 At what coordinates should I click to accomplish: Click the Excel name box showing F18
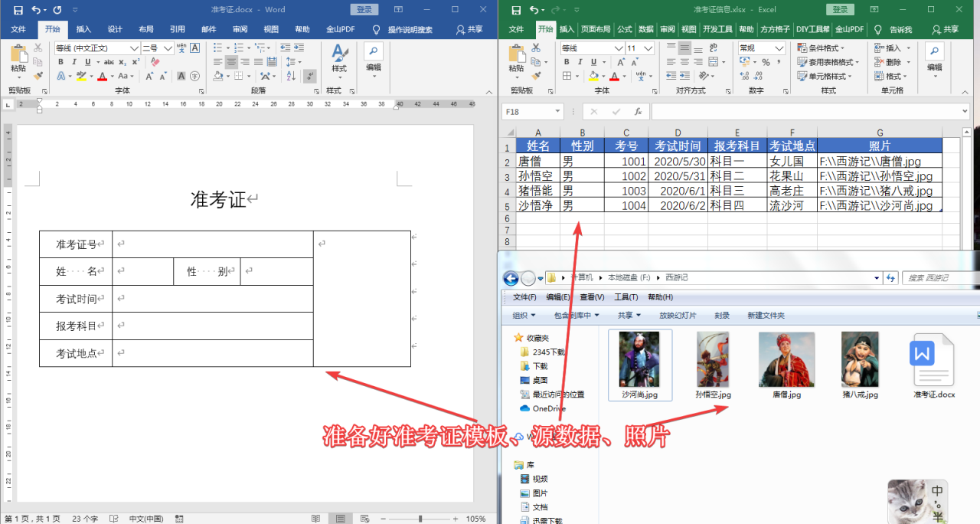[x=531, y=112]
